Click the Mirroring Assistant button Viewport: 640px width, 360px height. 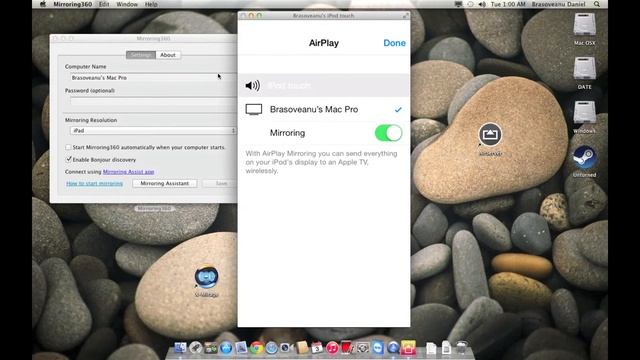pyautogui.click(x=164, y=184)
